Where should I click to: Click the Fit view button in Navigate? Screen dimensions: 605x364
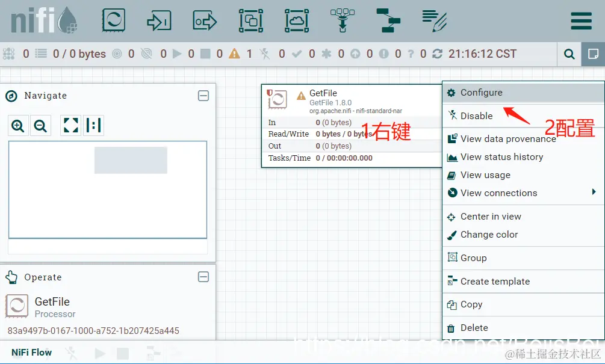[70, 125]
